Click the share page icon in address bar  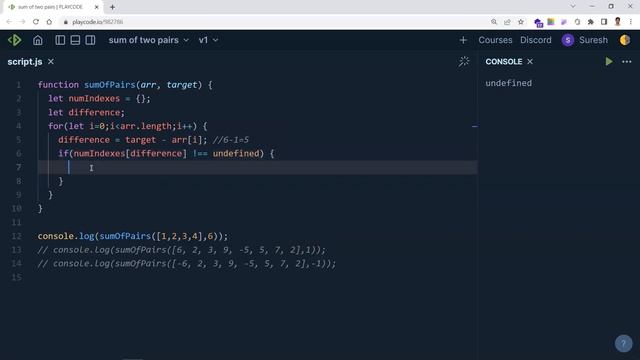[x=507, y=22]
